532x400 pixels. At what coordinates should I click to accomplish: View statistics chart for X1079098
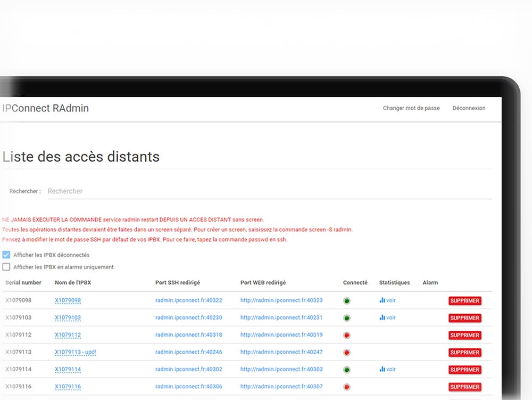coord(387,300)
